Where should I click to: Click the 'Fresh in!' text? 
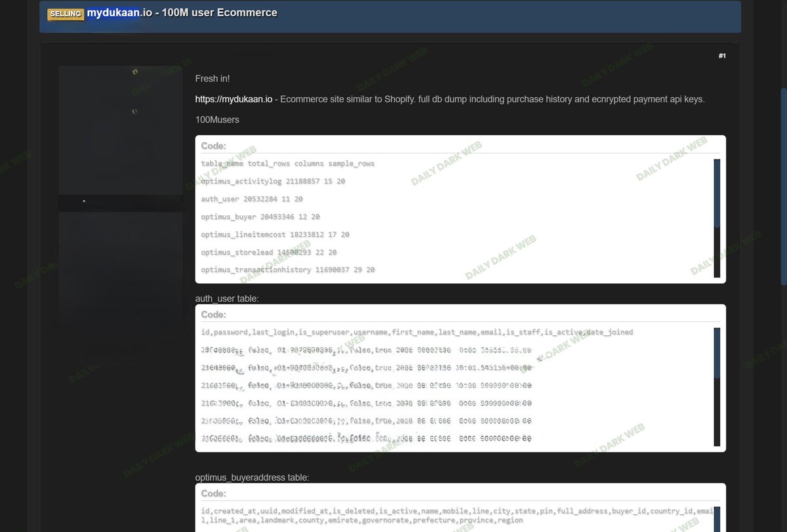click(212, 79)
